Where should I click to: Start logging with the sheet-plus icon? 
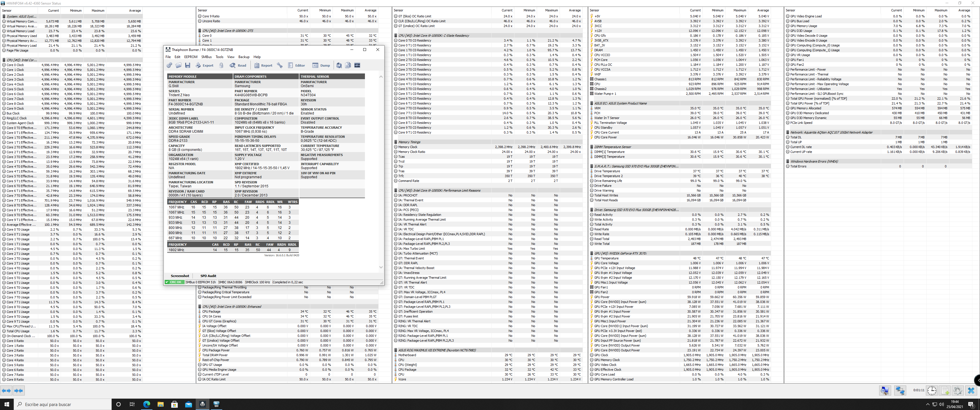coord(945,391)
